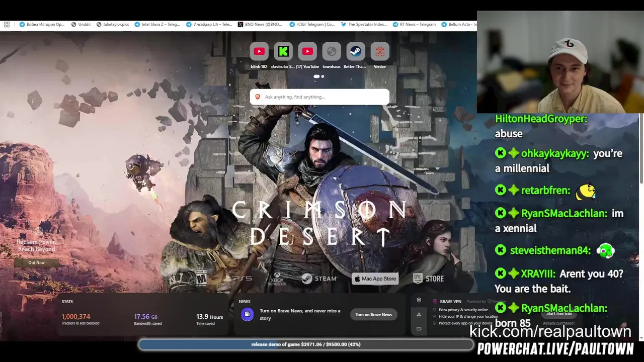This screenshot has height=362, width=644.
Task: Click the green emote after steveistheman84
Action: click(x=605, y=250)
